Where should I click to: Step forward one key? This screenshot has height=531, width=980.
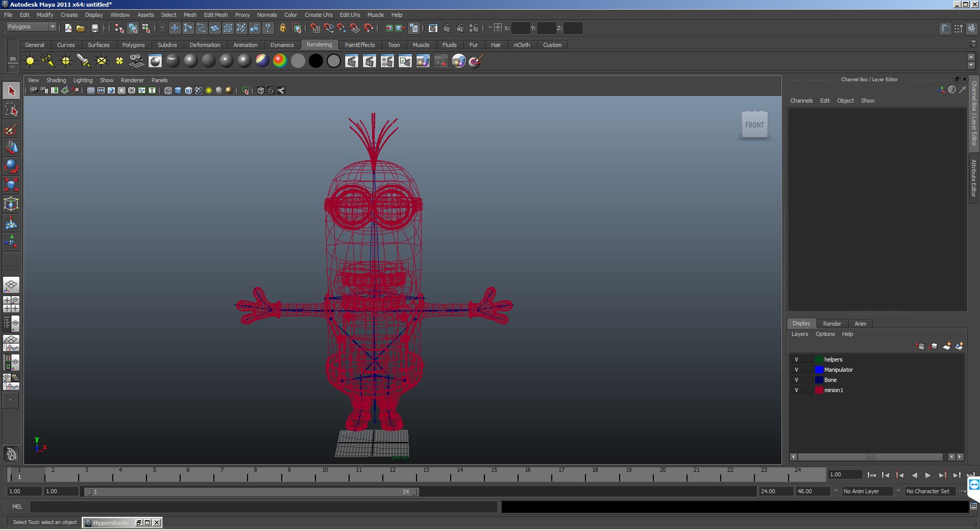click(942, 475)
